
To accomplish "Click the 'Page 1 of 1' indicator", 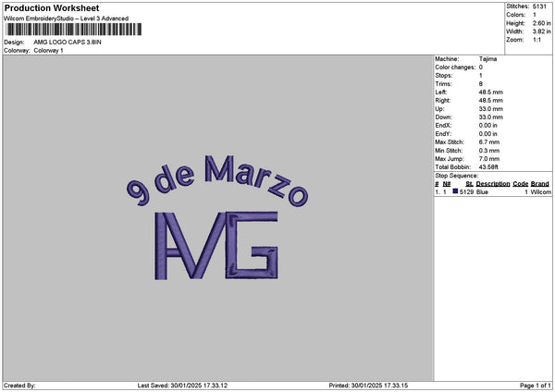I will click(536, 386).
